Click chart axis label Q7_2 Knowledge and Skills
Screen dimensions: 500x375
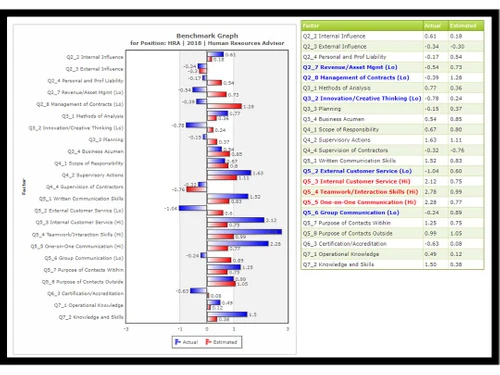(91, 317)
